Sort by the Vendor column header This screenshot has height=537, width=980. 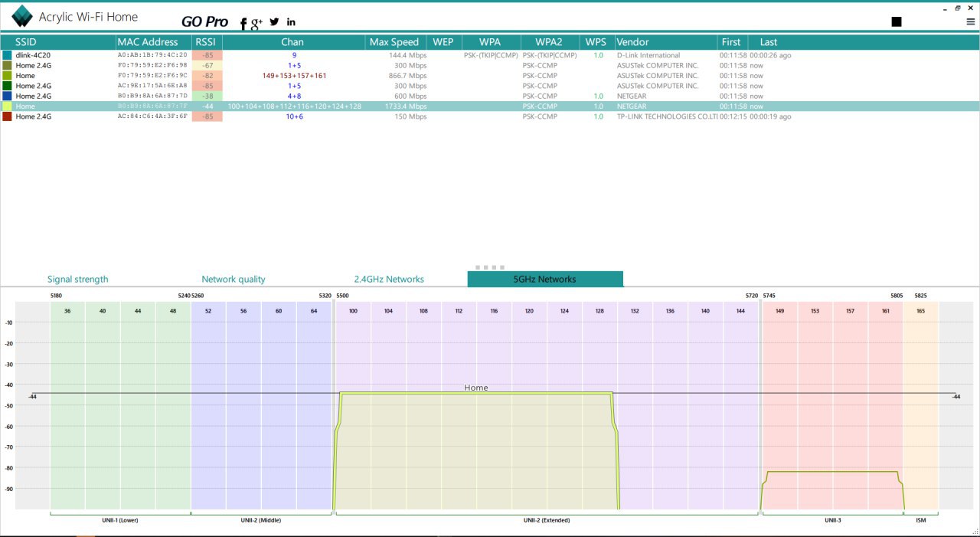point(632,42)
